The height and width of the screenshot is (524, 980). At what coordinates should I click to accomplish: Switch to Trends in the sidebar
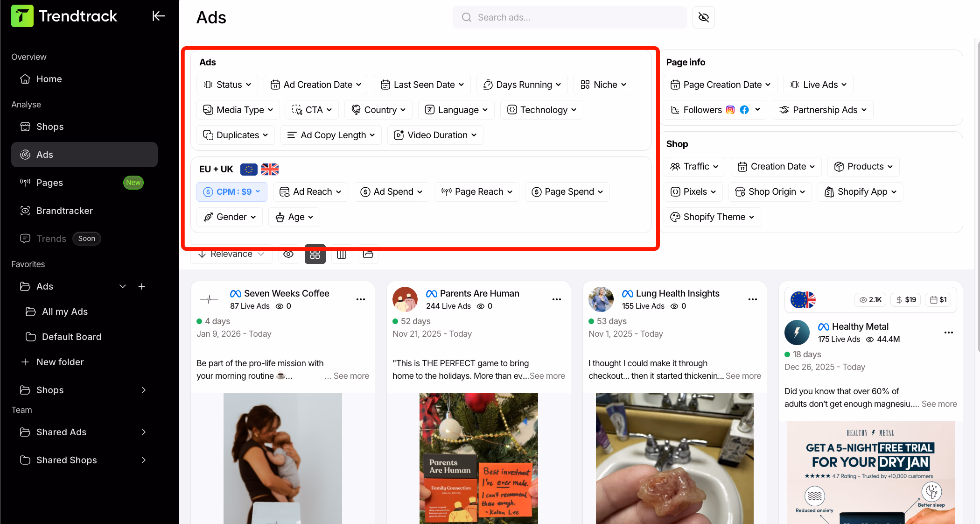[x=50, y=239]
